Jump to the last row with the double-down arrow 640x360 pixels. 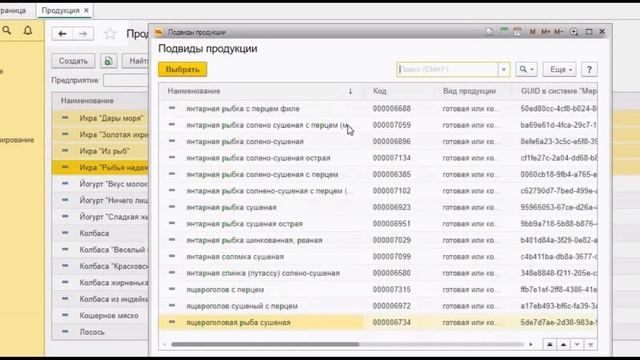(590, 345)
